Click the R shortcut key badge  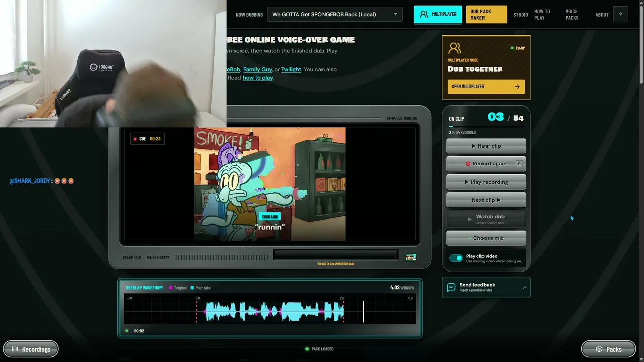point(519,164)
